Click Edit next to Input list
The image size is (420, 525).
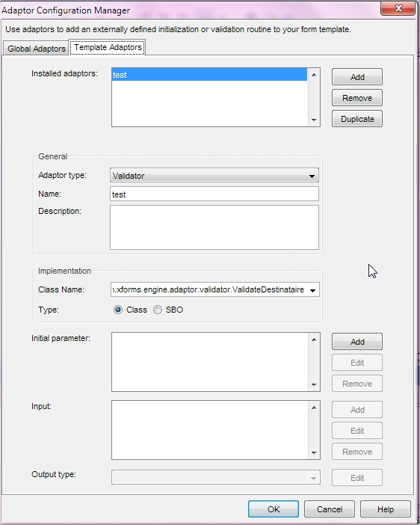pyautogui.click(x=357, y=431)
